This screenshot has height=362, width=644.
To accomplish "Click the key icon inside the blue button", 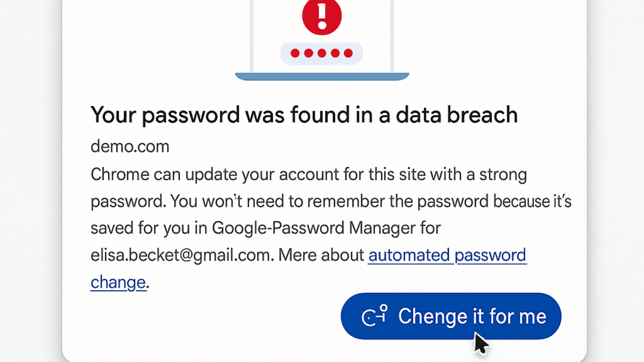I will click(x=374, y=316).
